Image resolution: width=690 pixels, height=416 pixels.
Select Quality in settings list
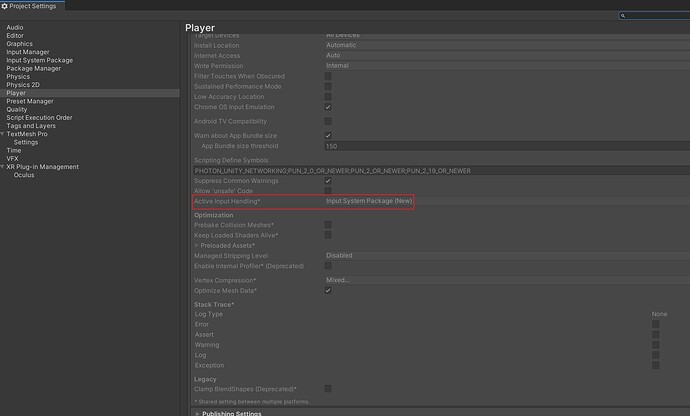[17, 109]
